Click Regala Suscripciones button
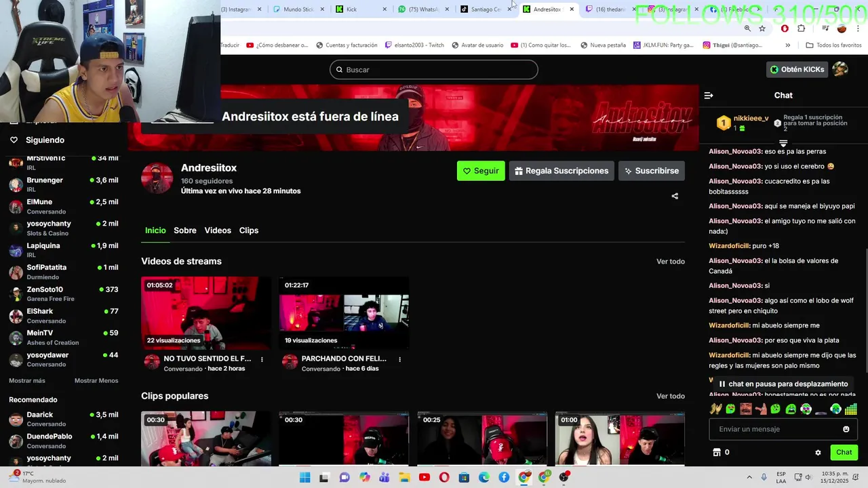This screenshot has width=868, height=488. 561,171
